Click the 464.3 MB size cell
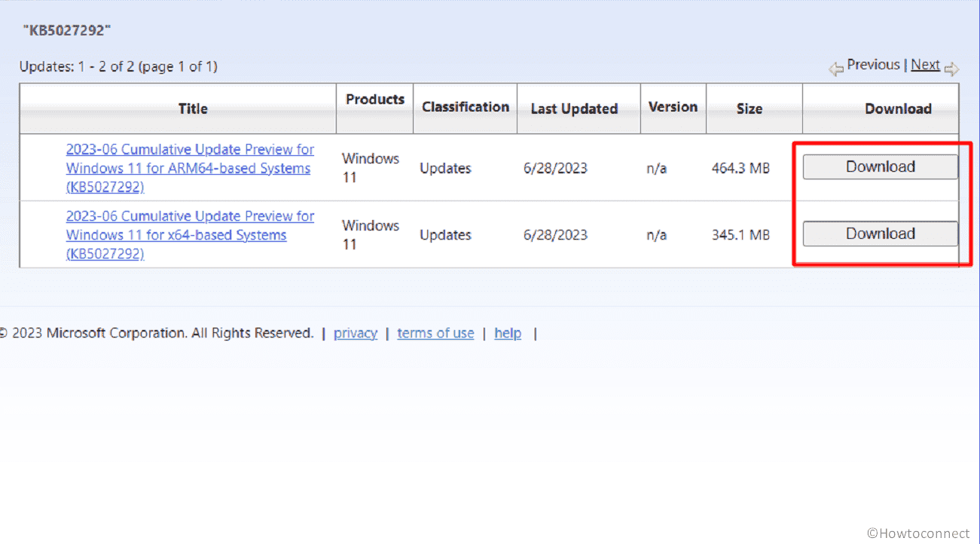Viewport: 980px width, 544px height. [x=740, y=169]
